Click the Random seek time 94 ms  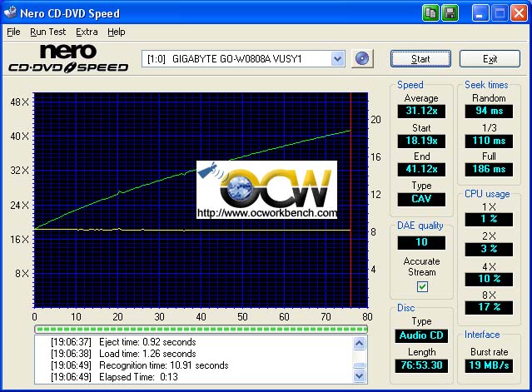click(x=489, y=111)
